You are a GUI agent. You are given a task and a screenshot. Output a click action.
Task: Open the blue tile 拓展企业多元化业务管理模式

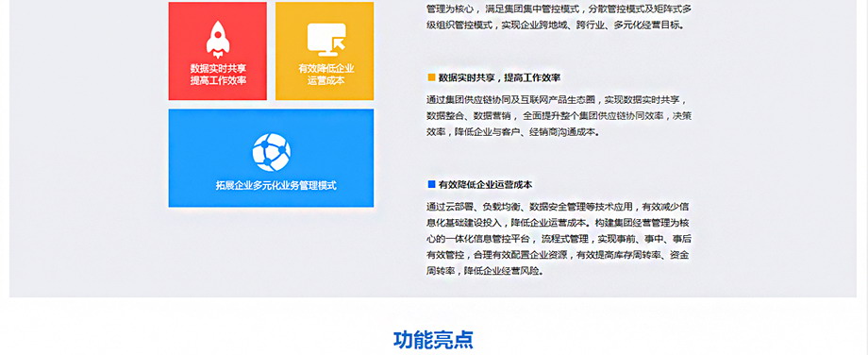click(272, 158)
